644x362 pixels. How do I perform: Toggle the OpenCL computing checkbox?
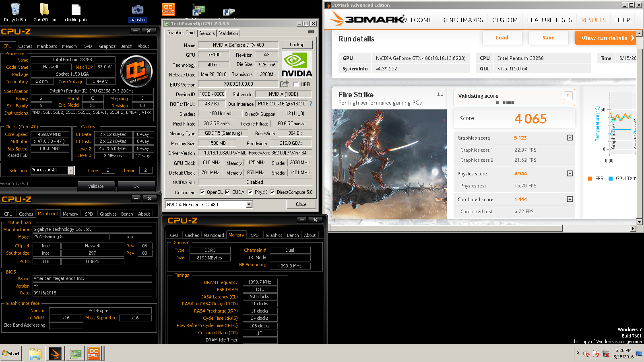coord(202,192)
